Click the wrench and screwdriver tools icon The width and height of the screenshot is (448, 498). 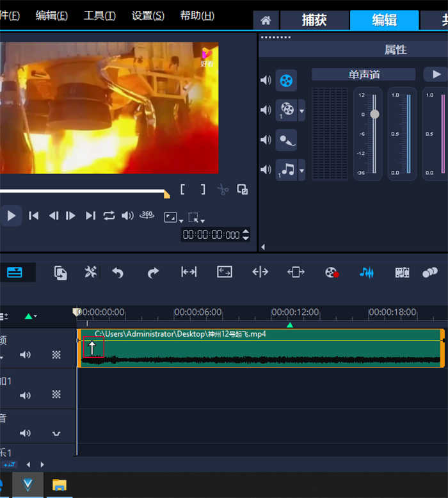[91, 272]
